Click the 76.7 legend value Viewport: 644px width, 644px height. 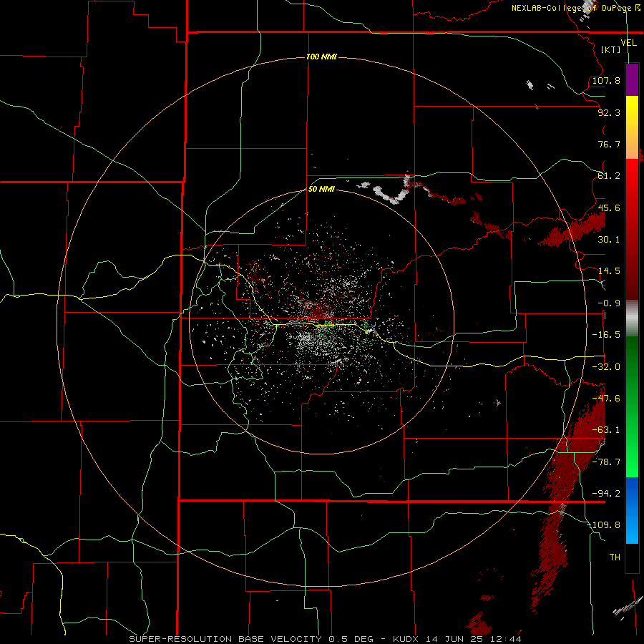[609, 144]
